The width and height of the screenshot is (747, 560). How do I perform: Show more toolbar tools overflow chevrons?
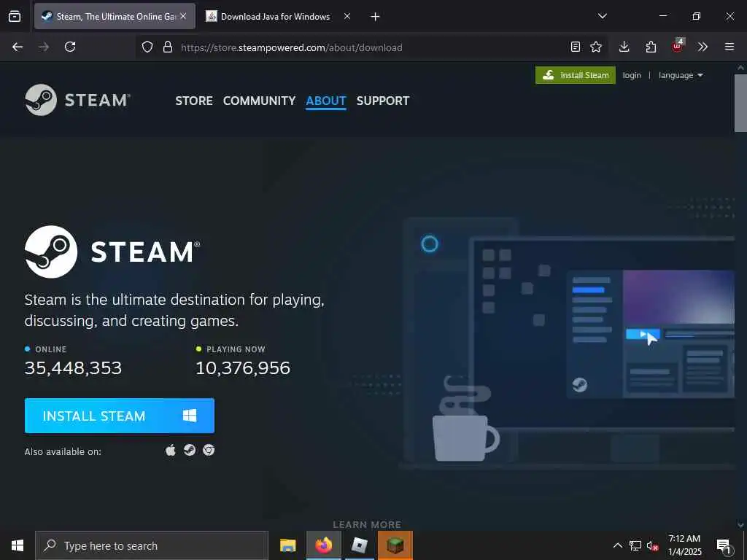point(703,47)
